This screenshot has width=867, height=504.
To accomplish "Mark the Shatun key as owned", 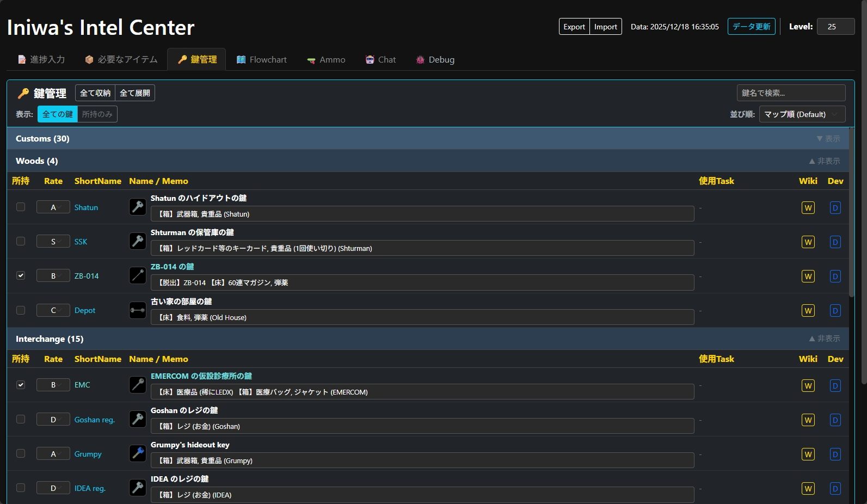I will coord(21,207).
